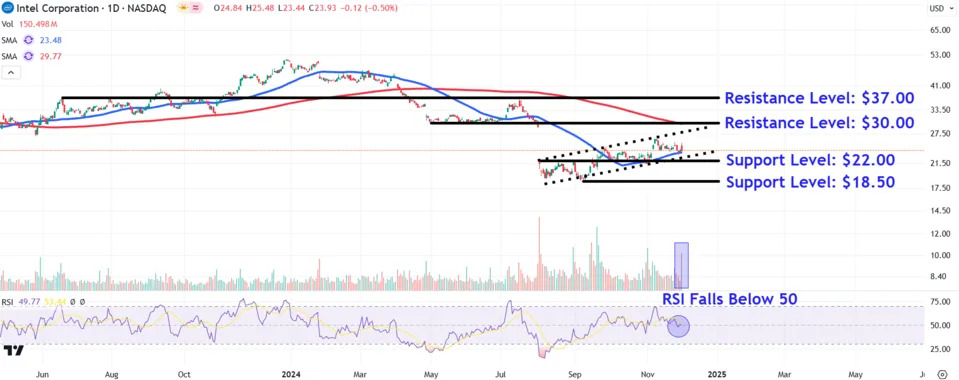Select the SMA legend showing 23.48
Image resolution: width=959 pixels, height=380 pixels.
(x=32, y=40)
